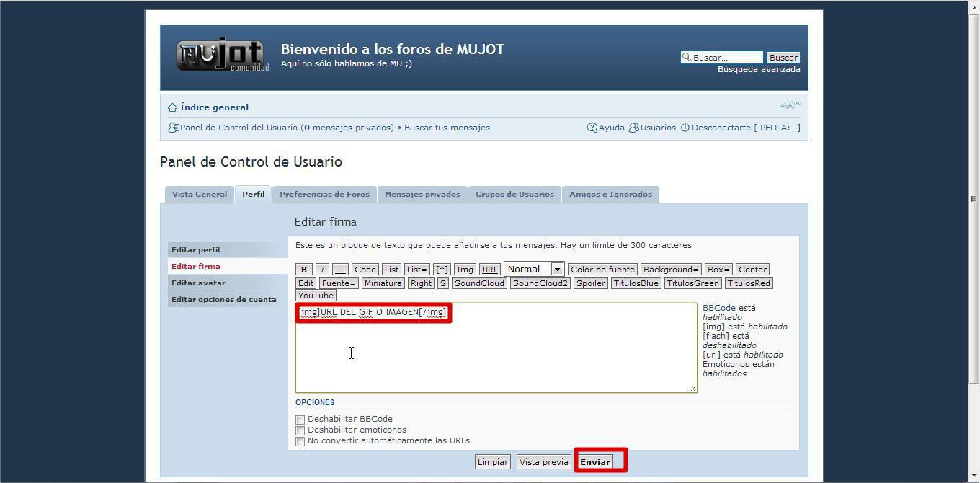Switch to Mensajes privados tab

[422, 195]
